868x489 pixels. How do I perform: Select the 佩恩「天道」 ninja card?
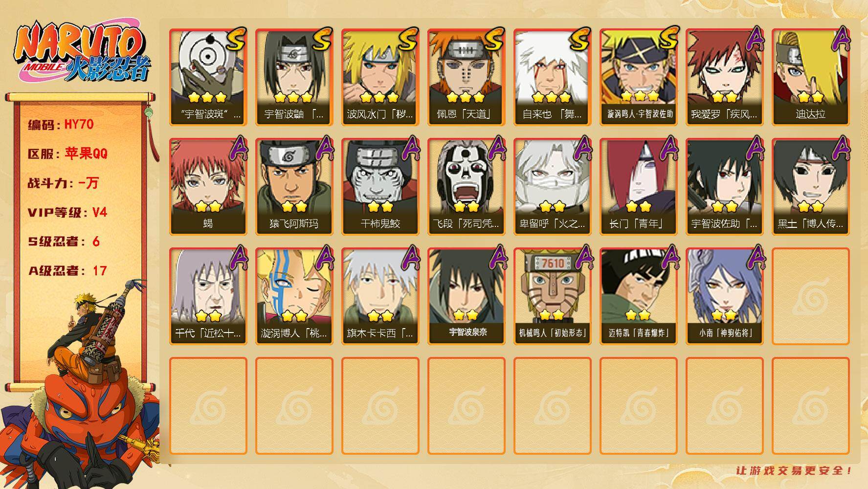(x=466, y=77)
